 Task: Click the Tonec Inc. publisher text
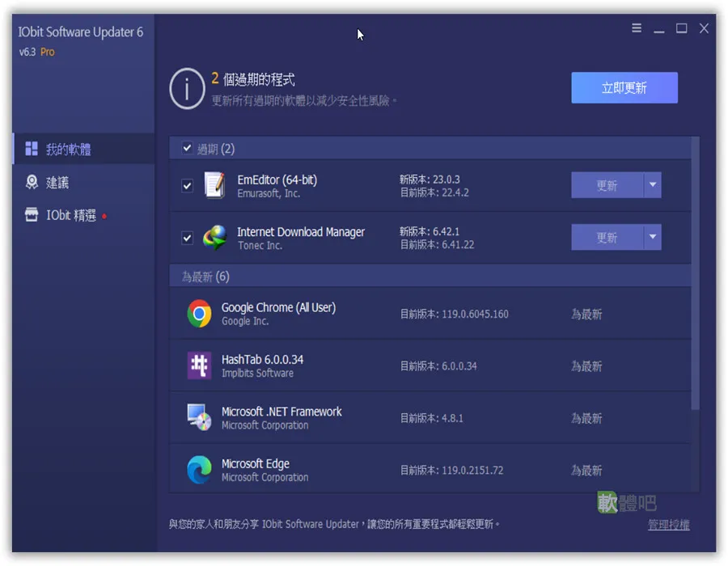pos(260,246)
